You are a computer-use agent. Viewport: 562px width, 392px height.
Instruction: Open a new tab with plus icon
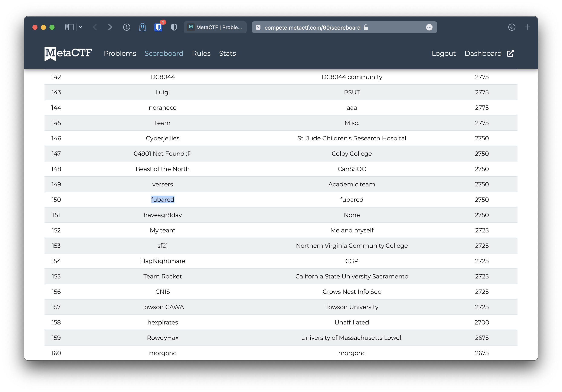[x=527, y=27]
